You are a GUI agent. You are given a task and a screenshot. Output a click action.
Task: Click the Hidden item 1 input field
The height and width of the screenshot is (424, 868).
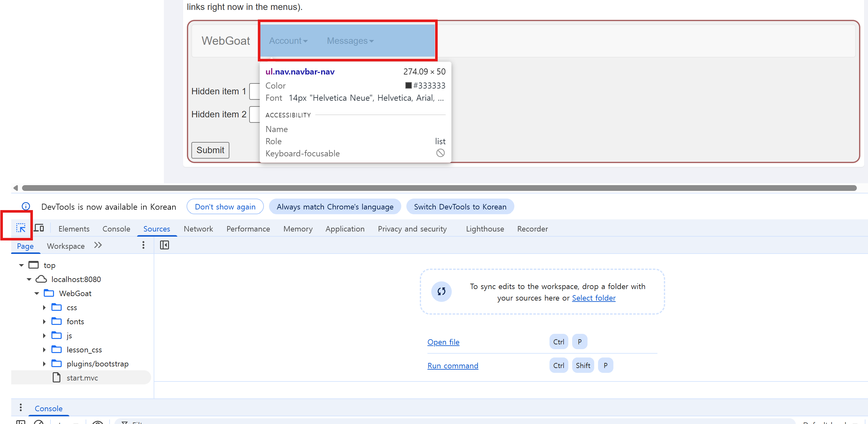click(255, 91)
